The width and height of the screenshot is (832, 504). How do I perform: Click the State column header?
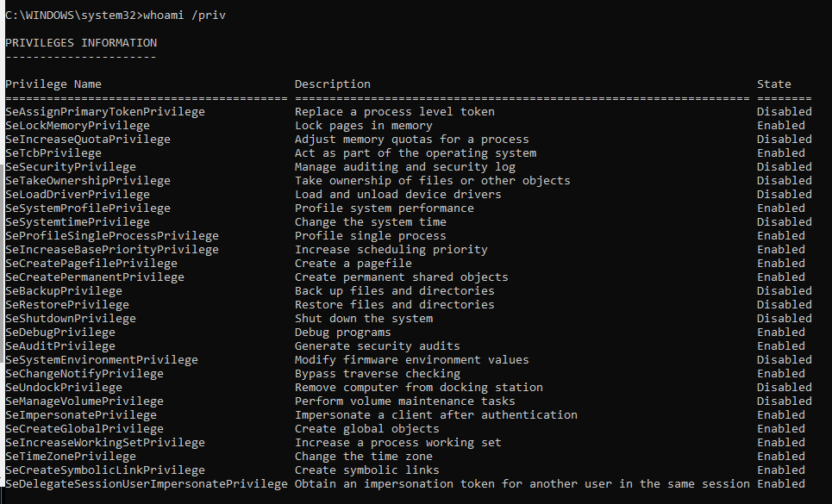tap(774, 84)
